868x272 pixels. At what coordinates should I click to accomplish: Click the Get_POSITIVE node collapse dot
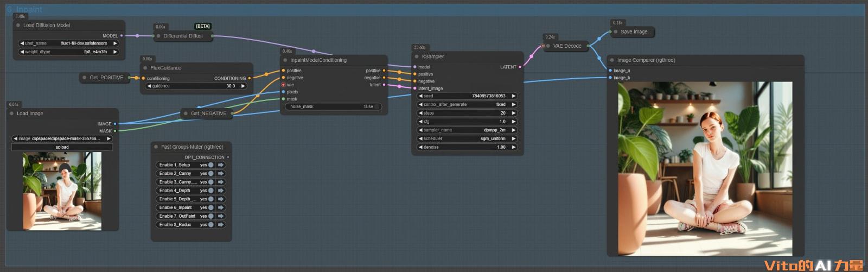point(85,78)
